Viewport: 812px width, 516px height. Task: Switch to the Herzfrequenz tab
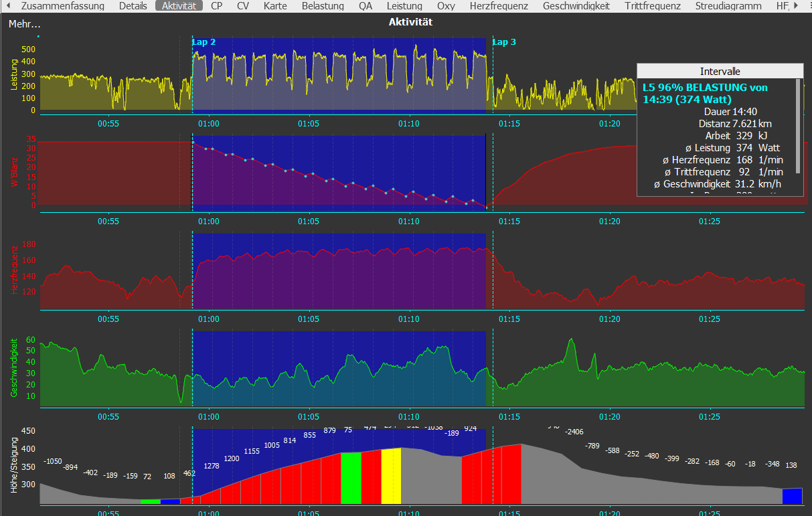[499, 6]
